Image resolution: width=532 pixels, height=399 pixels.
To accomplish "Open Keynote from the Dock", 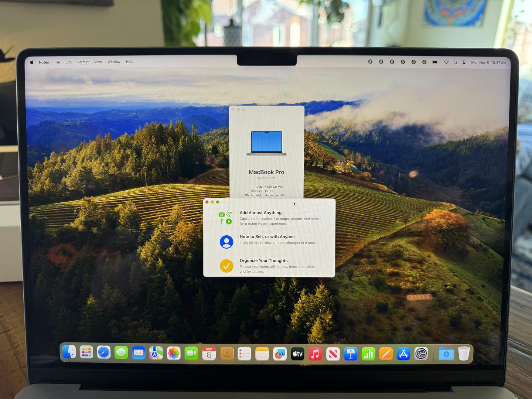I will [x=351, y=354].
